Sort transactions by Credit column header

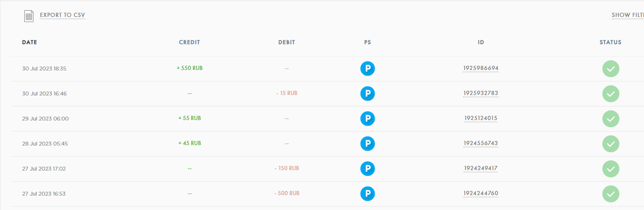[189, 42]
